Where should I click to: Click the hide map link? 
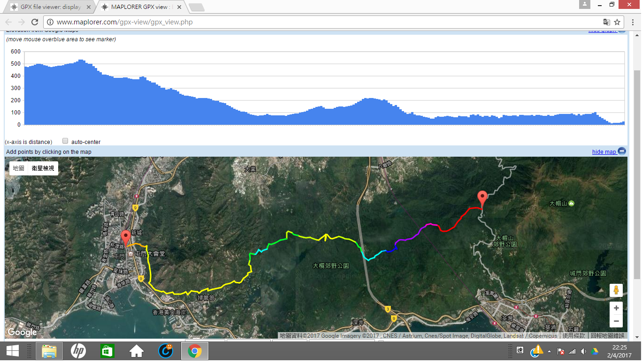pos(604,152)
